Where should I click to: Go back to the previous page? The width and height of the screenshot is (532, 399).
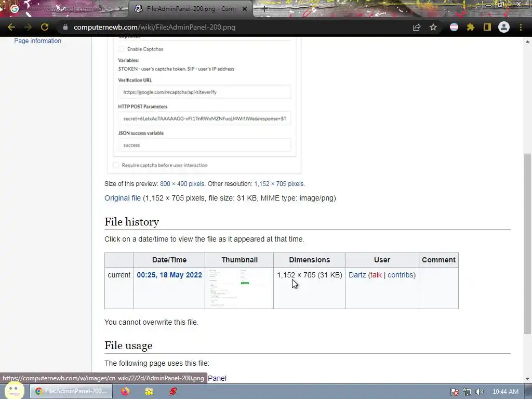[x=11, y=27]
